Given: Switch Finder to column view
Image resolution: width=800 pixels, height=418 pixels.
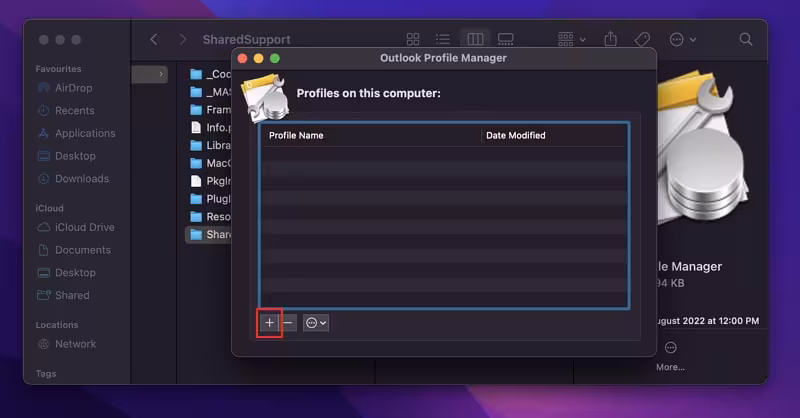Looking at the screenshot, I should (475, 39).
